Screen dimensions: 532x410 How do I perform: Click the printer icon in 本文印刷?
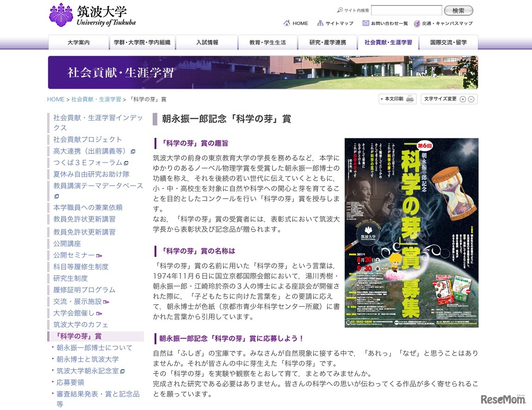410,99
